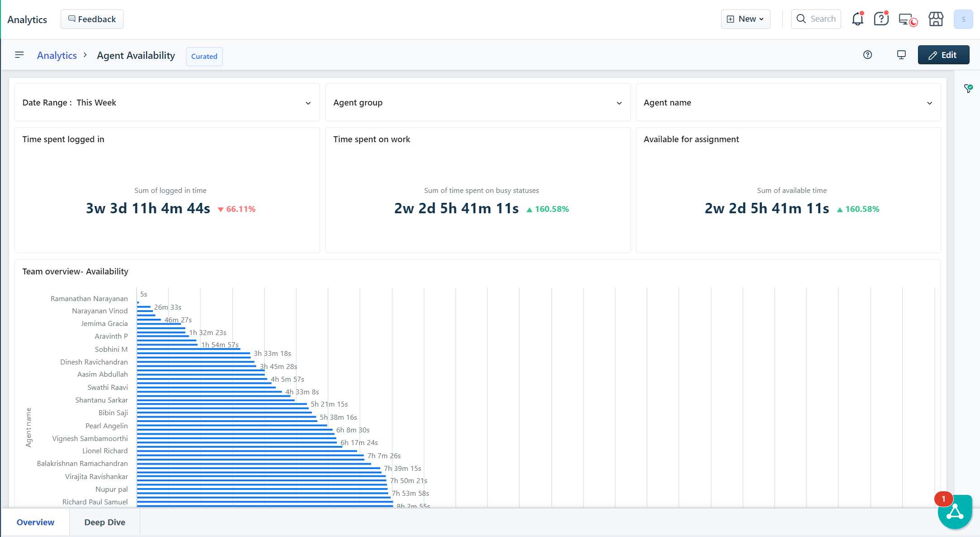This screenshot has width=980, height=537.
Task: Open the help question-mark bubble icon
Action: (x=881, y=19)
